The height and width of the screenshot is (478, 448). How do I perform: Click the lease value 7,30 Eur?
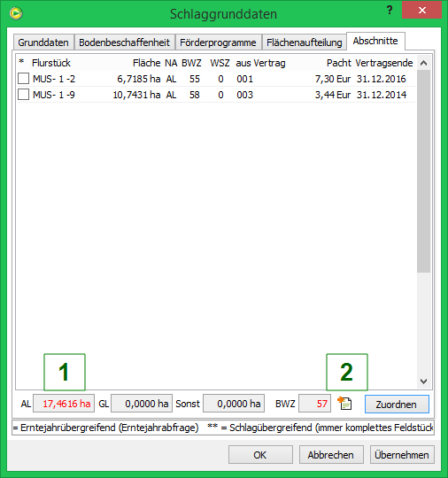[x=333, y=79]
